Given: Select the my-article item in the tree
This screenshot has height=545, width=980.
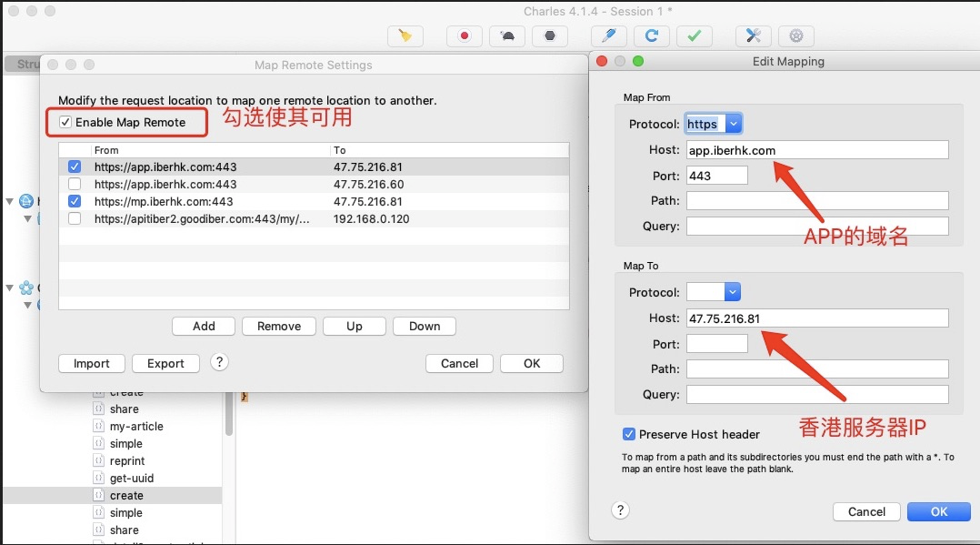Looking at the screenshot, I should point(136,427).
